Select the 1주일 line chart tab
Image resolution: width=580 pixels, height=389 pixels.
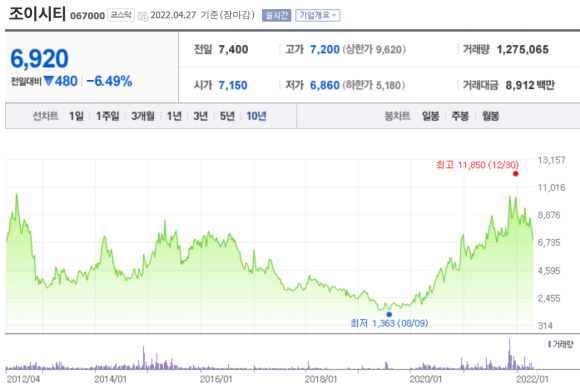[x=108, y=116]
